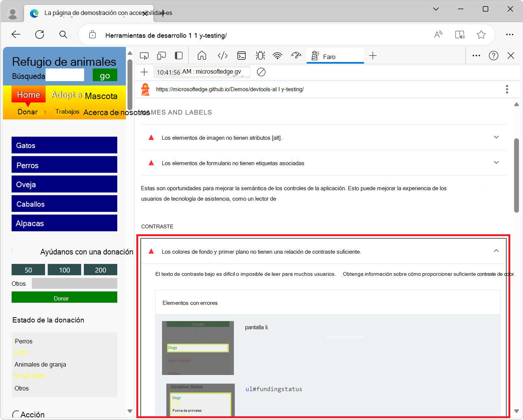Switch to the Faro tab

click(x=335, y=56)
